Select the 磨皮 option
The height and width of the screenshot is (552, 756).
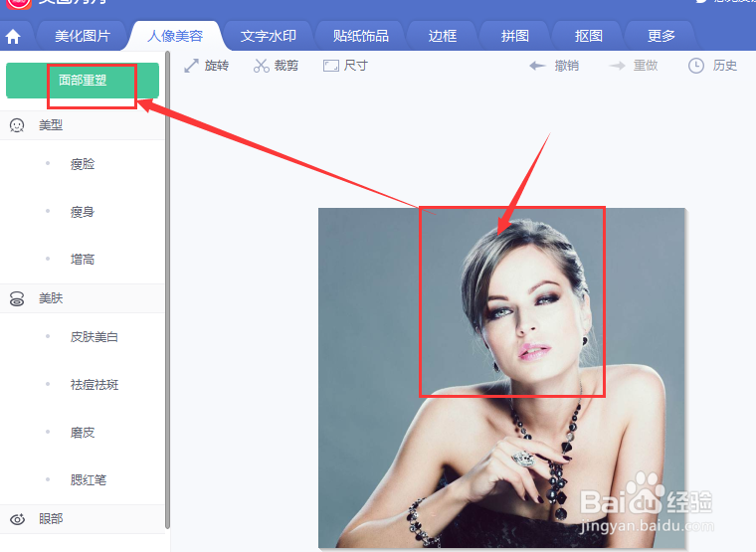(83, 433)
